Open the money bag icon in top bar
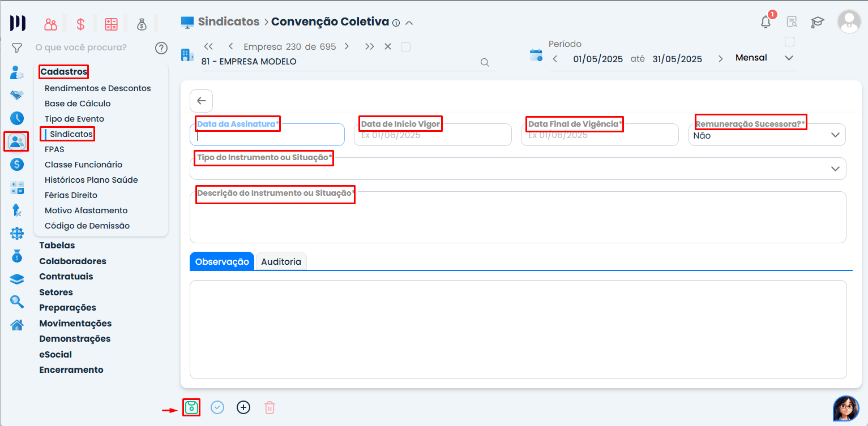 [142, 24]
